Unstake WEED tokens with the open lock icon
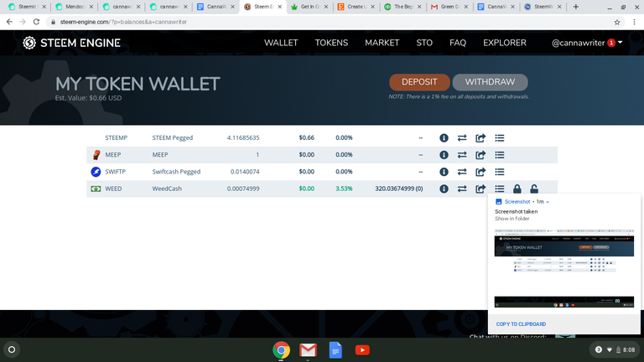Viewport: 644px width, 362px height. (534, 189)
